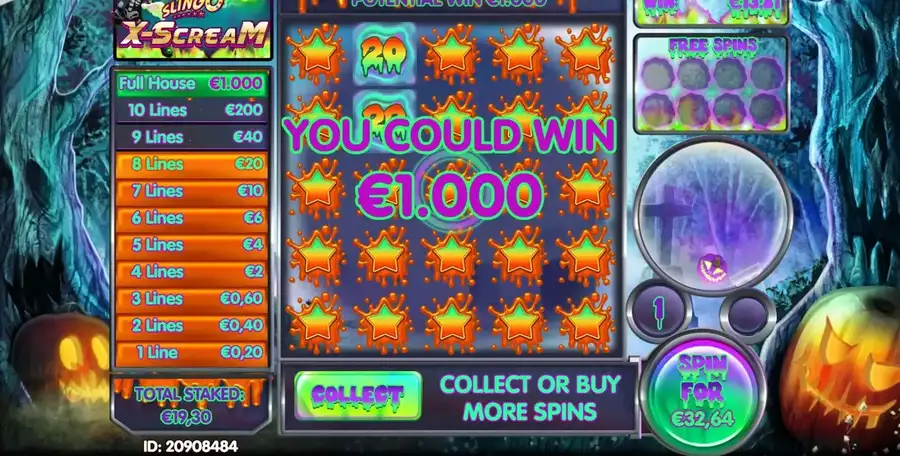This screenshot has width=900, height=456.
Task: Click the 1 Line €0,20 row
Action: [192, 352]
